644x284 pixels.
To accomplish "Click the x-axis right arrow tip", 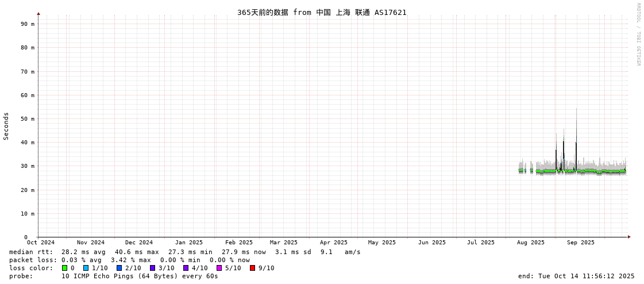I will pyautogui.click(x=629, y=237).
